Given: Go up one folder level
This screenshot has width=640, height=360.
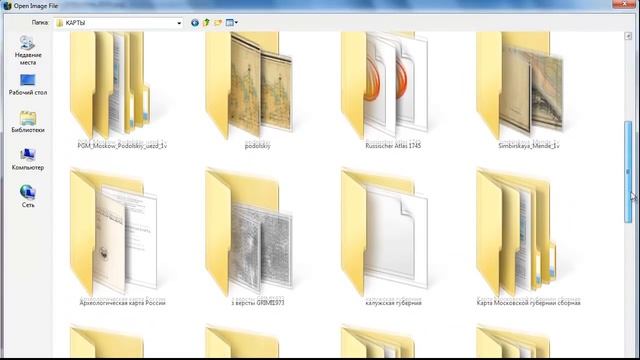Looking at the screenshot, I should (x=207, y=23).
